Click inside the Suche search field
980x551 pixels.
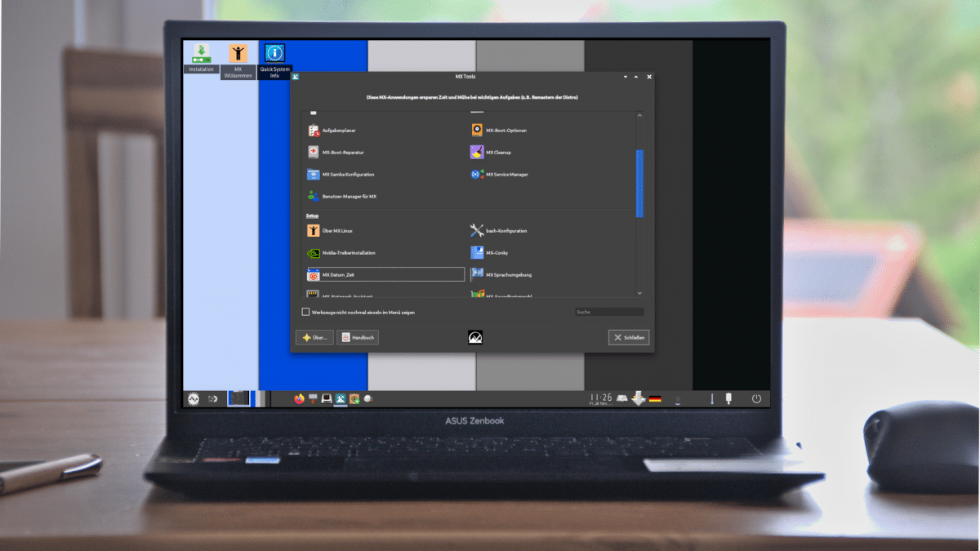coord(608,311)
